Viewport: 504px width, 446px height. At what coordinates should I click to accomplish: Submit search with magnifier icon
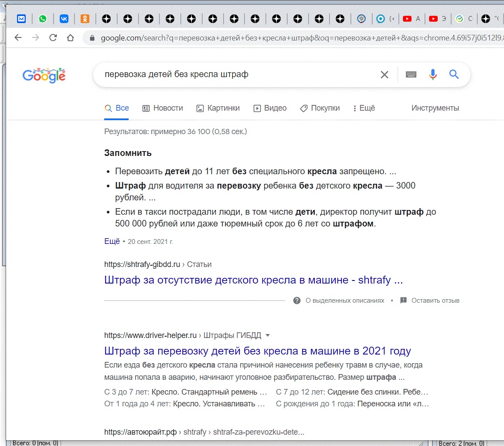pyautogui.click(x=454, y=74)
